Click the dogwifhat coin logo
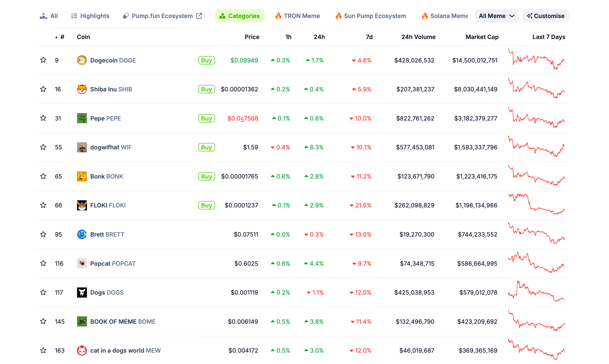609x364 pixels. coord(82,147)
